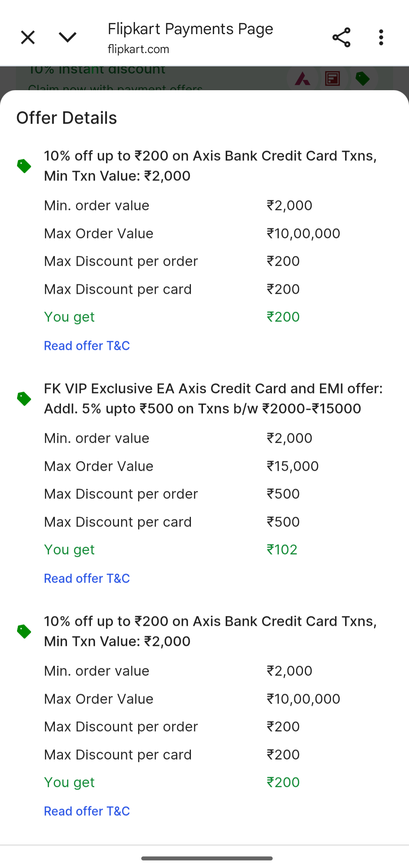409x868 pixels.
Task: Tap the bottom home gesture bar
Action: pyautogui.click(x=207, y=858)
